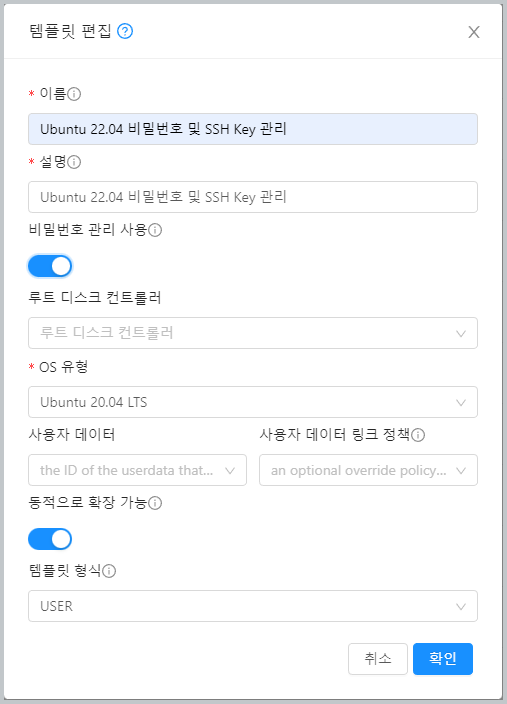Click info icon beside 동적으로 확장 가능

click(155, 503)
